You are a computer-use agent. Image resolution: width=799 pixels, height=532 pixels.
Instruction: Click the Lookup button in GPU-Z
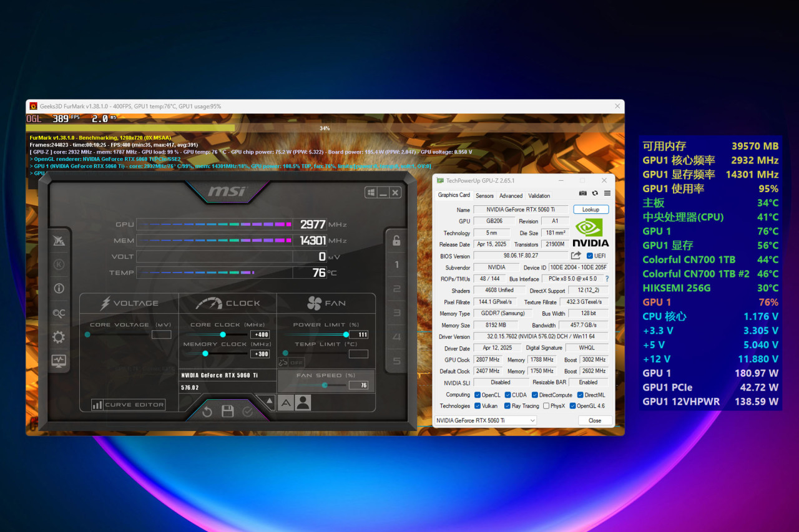coord(591,210)
